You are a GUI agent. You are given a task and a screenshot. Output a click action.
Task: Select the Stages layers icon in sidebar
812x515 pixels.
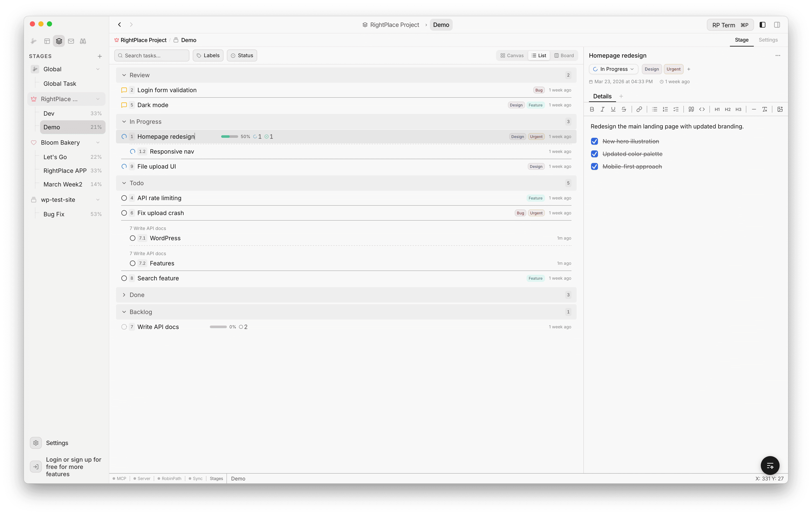tap(59, 41)
